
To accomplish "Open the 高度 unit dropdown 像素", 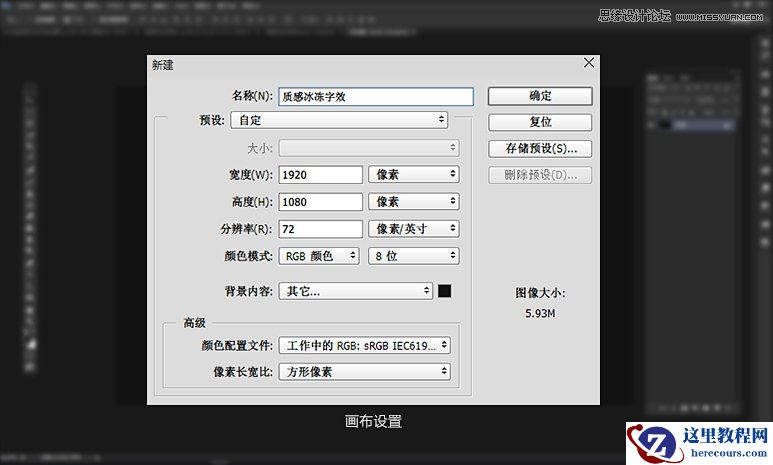I will click(414, 201).
